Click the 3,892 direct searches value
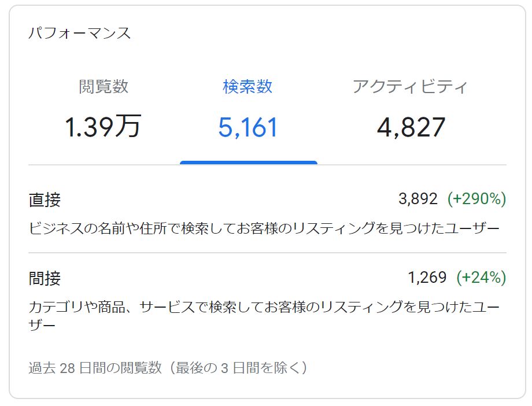Screen dimensions: 532x406 pyautogui.click(x=418, y=199)
